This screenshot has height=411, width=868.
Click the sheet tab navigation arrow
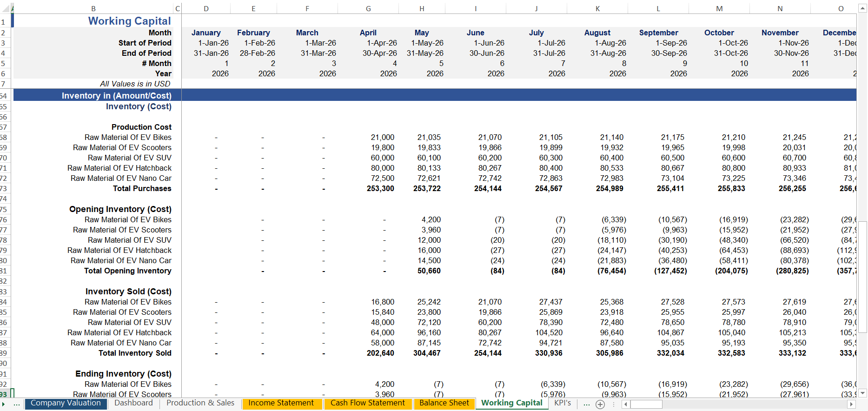point(4,404)
